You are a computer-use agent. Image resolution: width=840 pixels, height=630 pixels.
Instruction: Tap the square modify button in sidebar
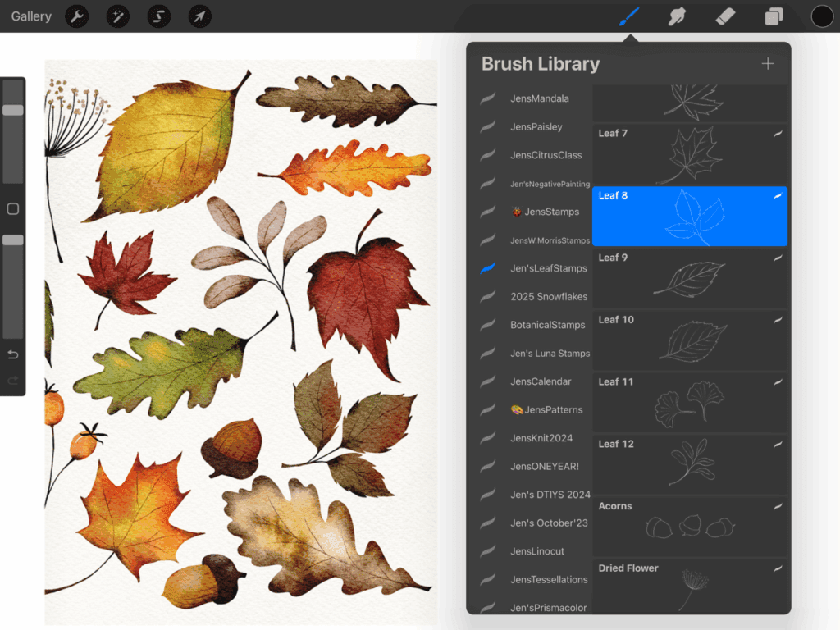(13, 209)
